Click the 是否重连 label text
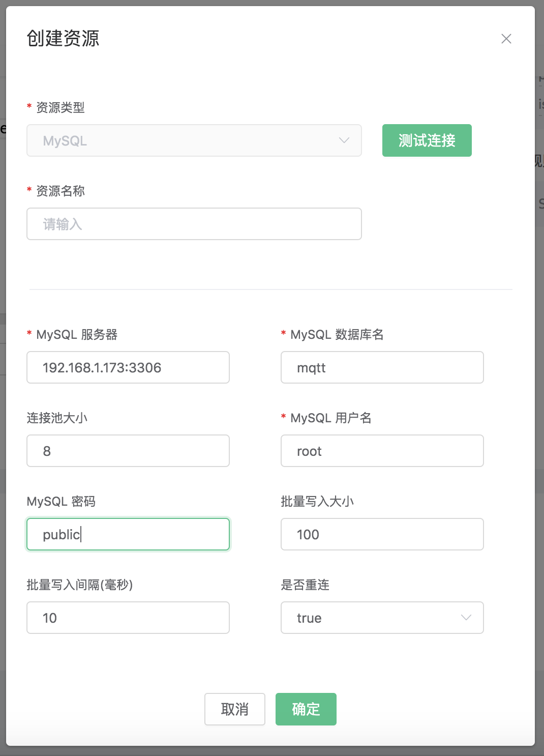Screen dimensions: 544x756 click(305, 585)
